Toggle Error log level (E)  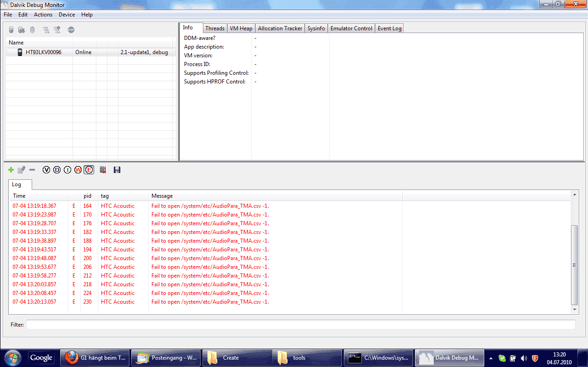point(89,170)
